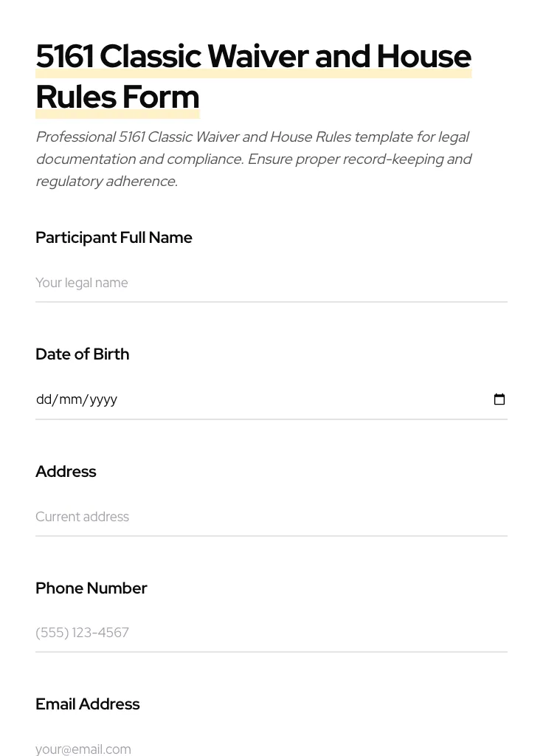Image resolution: width=543 pixels, height=756 pixels.
Task: Click "documentation and compliance" in the description
Action: pyautogui.click(x=139, y=159)
